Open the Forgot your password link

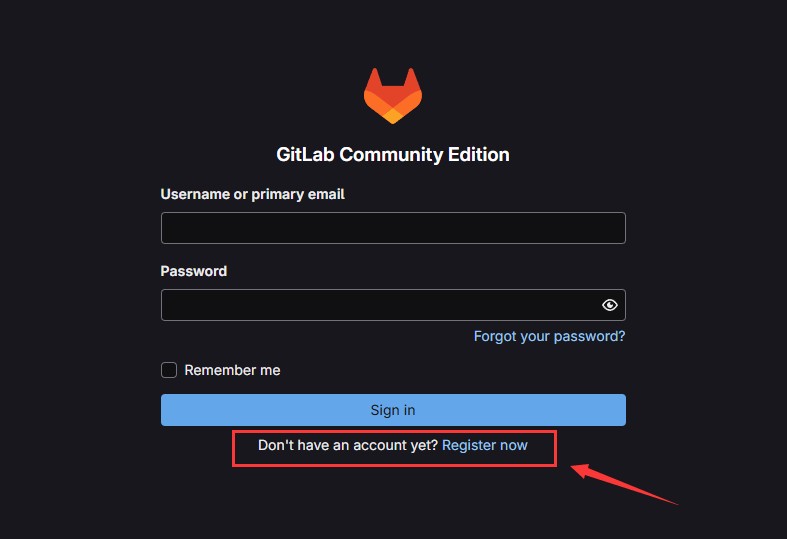(x=549, y=336)
